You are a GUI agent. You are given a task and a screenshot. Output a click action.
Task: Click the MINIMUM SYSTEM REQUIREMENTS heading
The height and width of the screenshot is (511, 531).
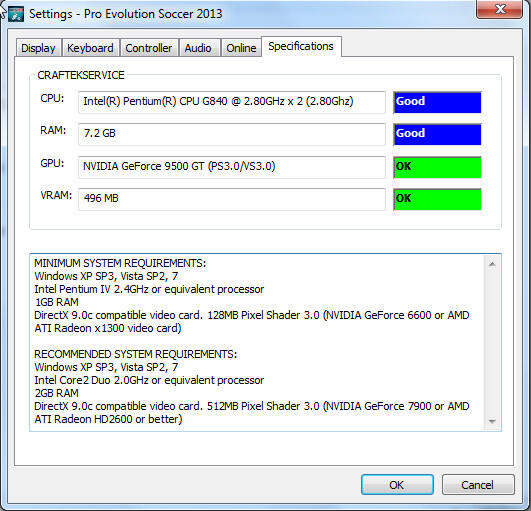(x=120, y=263)
